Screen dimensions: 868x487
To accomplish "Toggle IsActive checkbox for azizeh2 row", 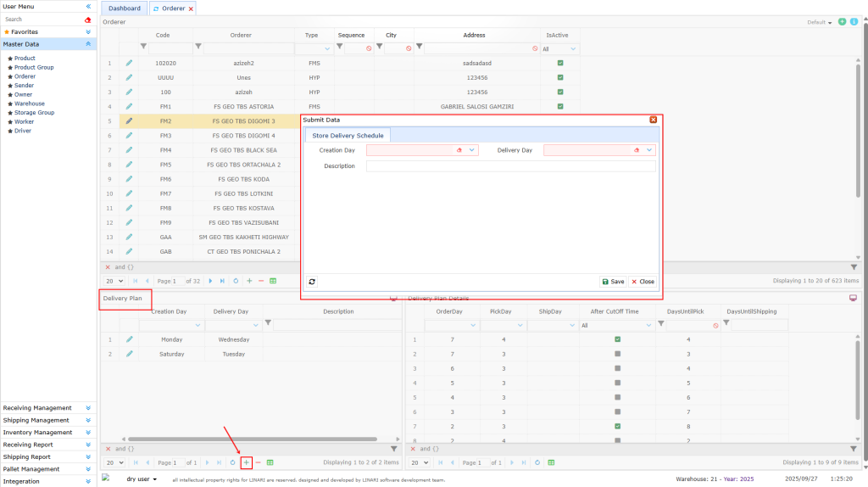I will coord(559,63).
